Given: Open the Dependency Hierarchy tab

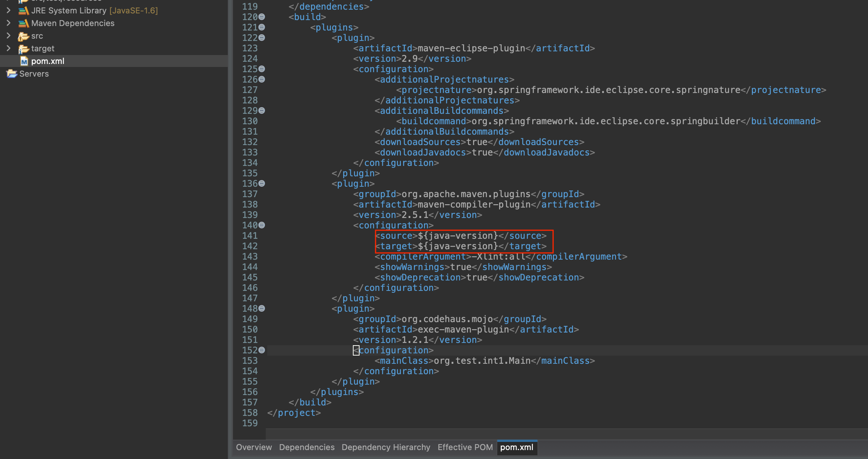Looking at the screenshot, I should pos(386,447).
